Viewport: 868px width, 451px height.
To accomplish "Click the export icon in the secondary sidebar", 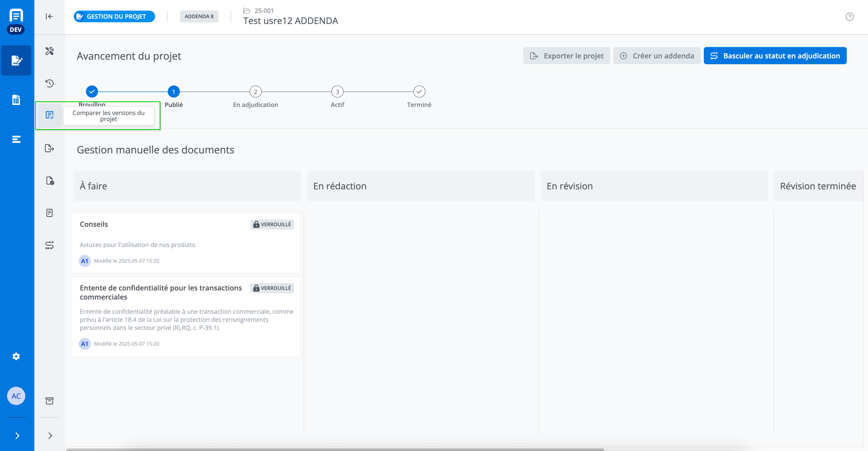I will (x=50, y=148).
